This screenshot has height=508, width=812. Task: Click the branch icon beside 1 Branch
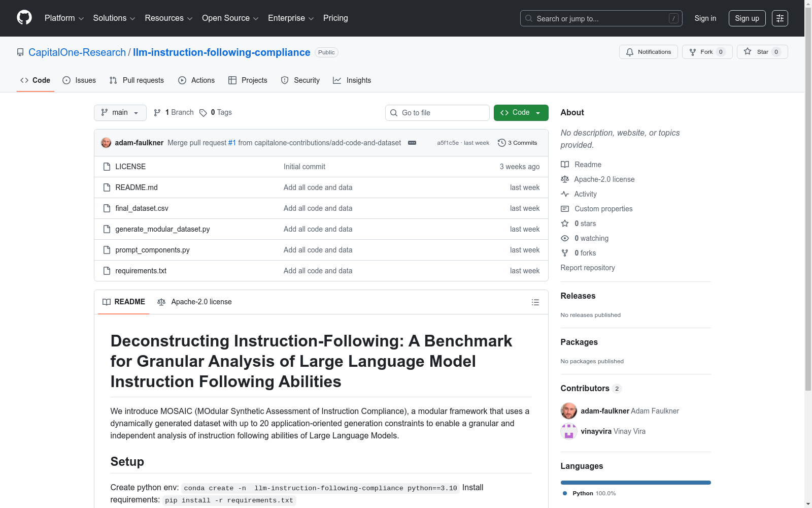(157, 113)
